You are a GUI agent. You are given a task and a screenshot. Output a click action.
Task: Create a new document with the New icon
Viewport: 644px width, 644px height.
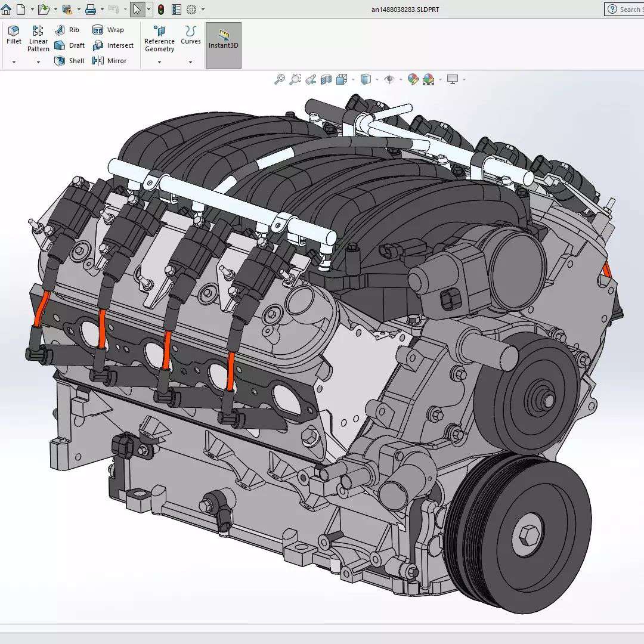[x=20, y=9]
